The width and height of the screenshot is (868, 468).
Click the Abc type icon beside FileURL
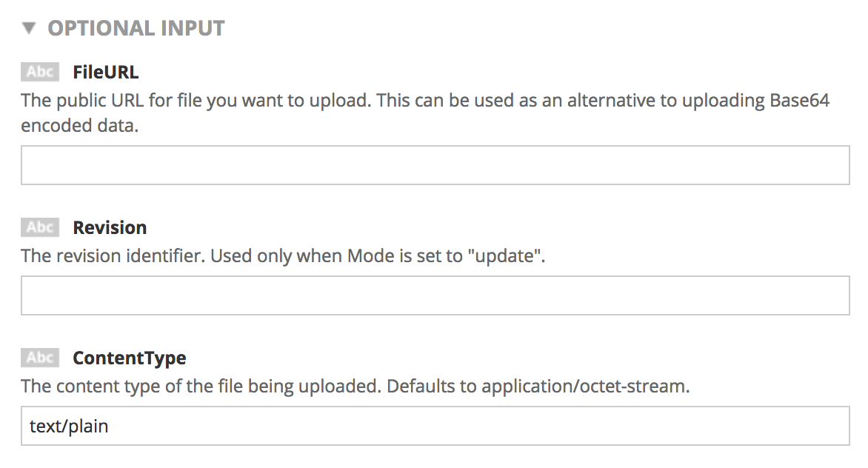pos(40,72)
